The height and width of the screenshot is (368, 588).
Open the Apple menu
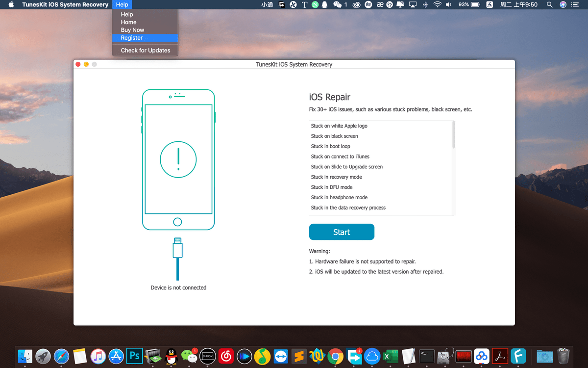click(x=11, y=5)
